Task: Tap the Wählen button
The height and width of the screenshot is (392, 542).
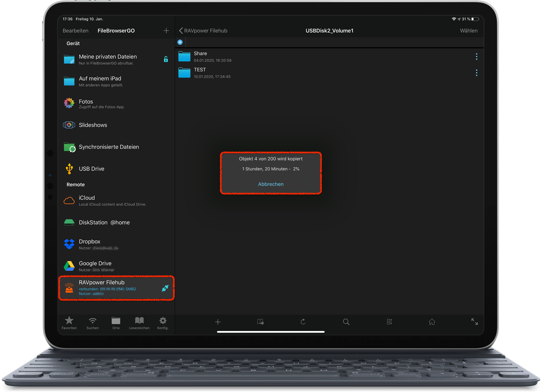Action: (469, 31)
